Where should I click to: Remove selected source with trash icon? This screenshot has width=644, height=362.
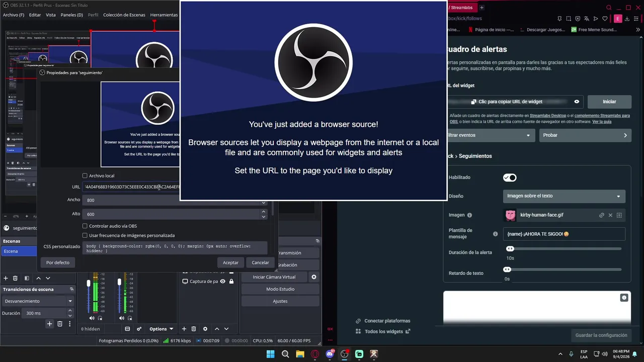pyautogui.click(x=194, y=329)
